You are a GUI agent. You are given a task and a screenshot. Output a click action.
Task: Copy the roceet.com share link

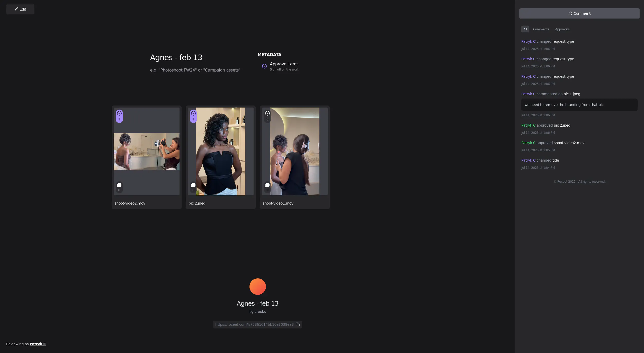tap(298, 324)
